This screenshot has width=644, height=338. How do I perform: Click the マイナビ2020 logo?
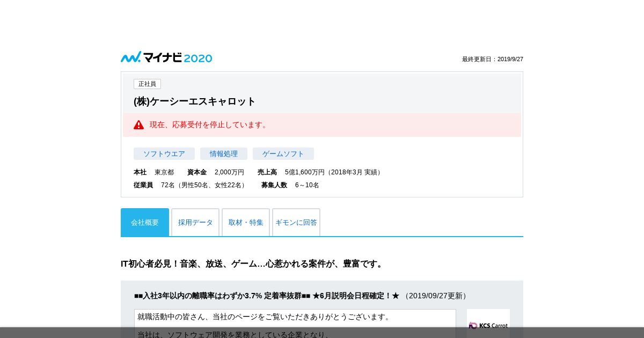[166, 57]
